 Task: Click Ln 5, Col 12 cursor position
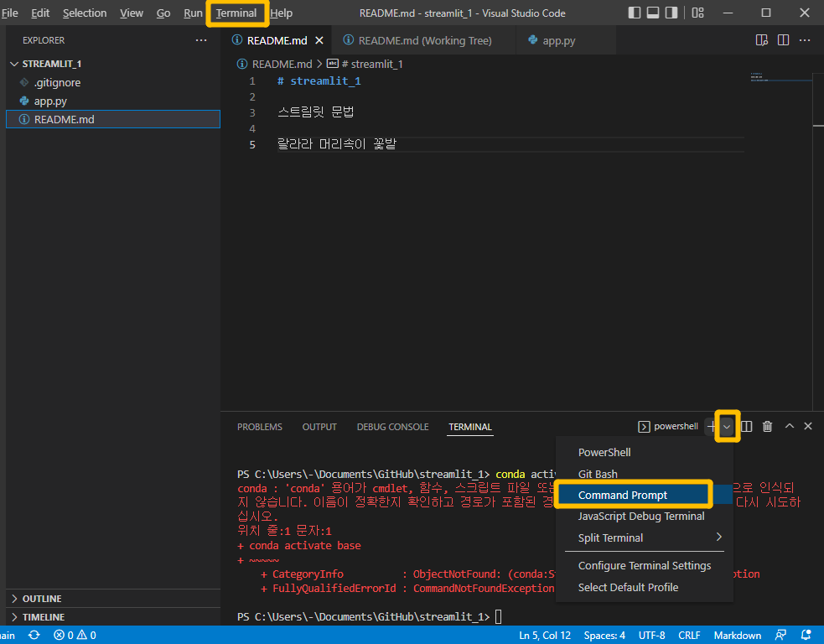point(544,635)
